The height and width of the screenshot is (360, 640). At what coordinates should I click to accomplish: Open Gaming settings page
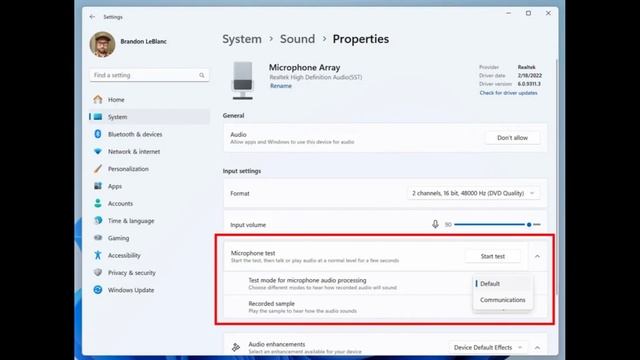coord(149,238)
